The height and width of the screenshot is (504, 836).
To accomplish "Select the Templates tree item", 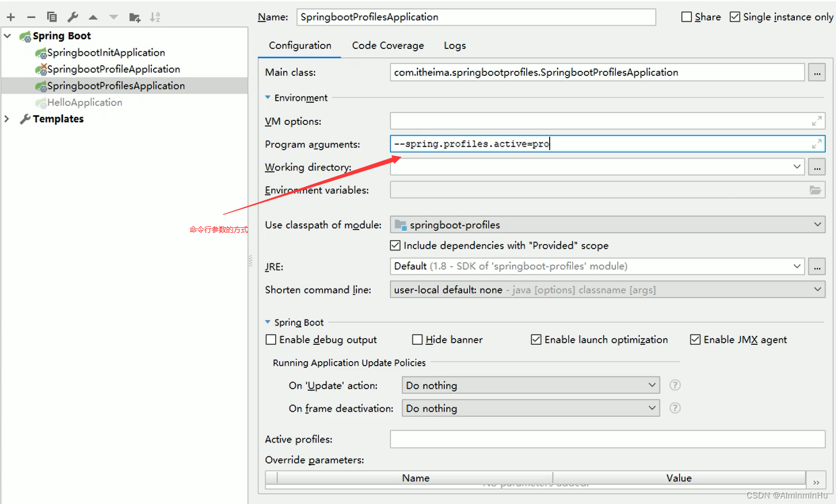I will pyautogui.click(x=58, y=119).
